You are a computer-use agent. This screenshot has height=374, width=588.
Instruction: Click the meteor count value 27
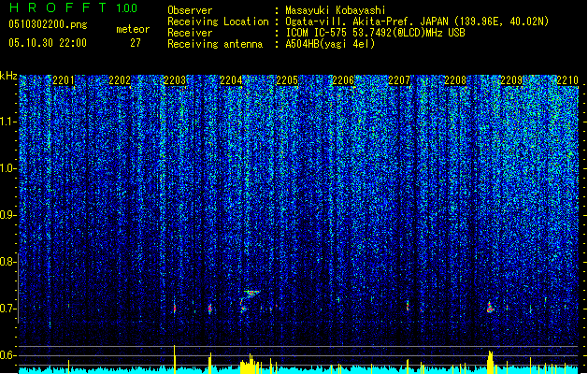[x=136, y=43]
